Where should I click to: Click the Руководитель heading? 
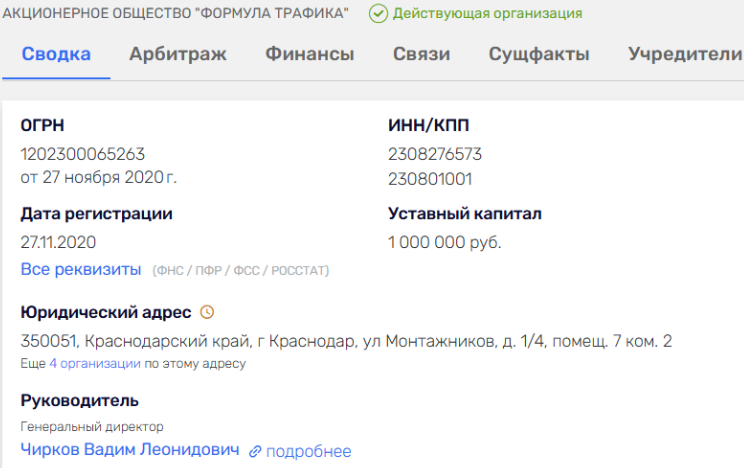coord(80,401)
